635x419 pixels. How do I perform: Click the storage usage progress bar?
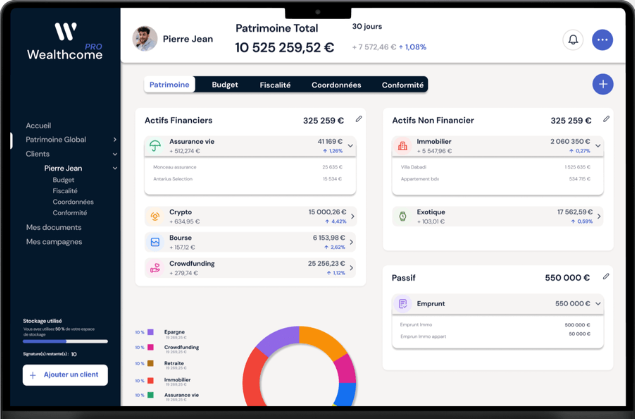coord(65,341)
